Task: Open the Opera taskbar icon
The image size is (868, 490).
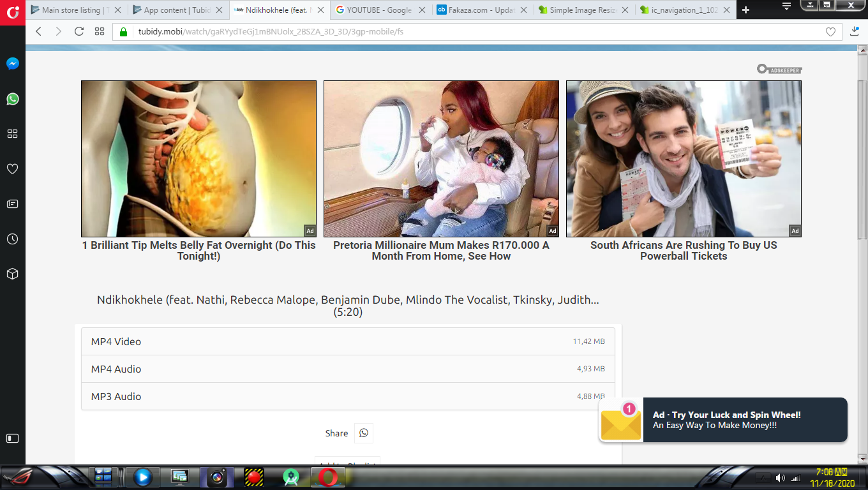Action: tap(329, 477)
